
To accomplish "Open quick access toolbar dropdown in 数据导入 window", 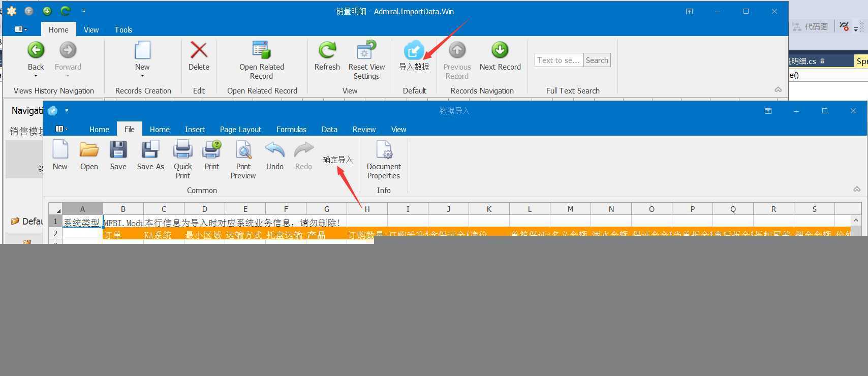I will click(67, 110).
